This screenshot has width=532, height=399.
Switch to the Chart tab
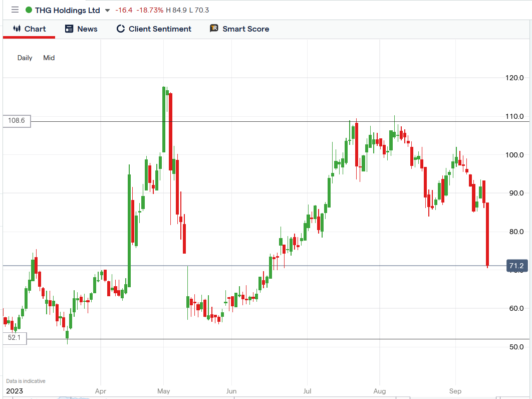pyautogui.click(x=29, y=29)
